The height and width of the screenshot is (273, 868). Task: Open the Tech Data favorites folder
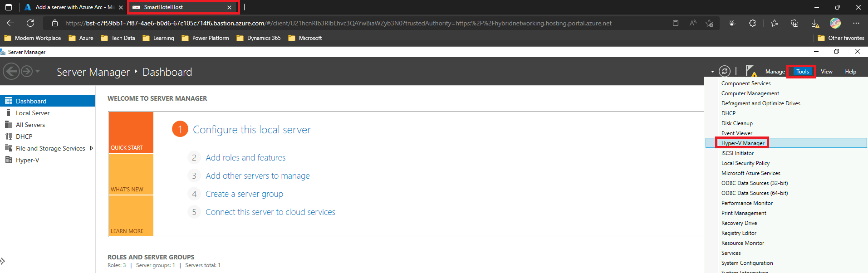pyautogui.click(x=118, y=38)
